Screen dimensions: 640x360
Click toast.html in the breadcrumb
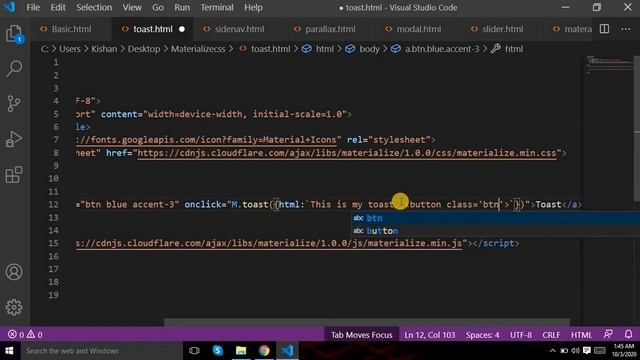pyautogui.click(x=270, y=49)
